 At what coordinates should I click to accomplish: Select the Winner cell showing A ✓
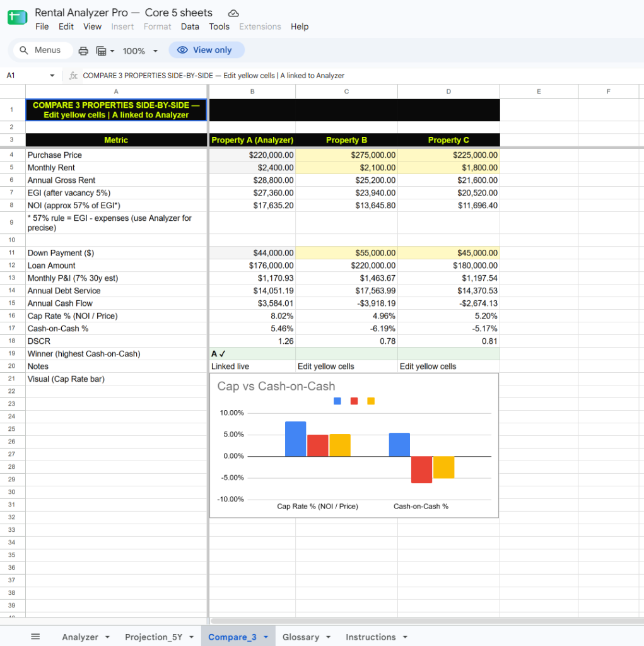point(252,354)
